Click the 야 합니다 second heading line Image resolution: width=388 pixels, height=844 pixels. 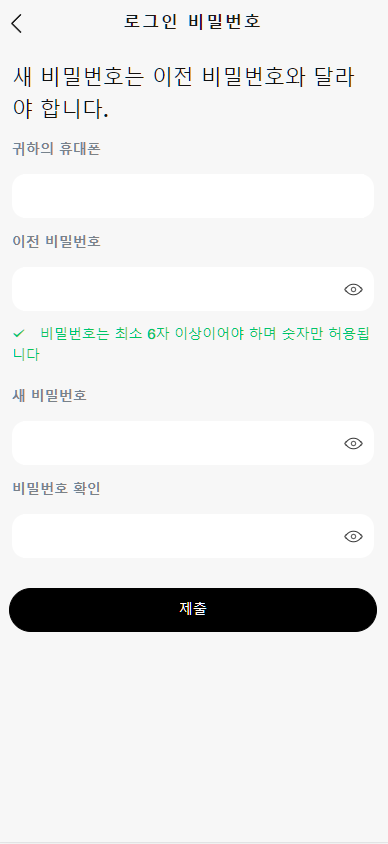pos(60,109)
